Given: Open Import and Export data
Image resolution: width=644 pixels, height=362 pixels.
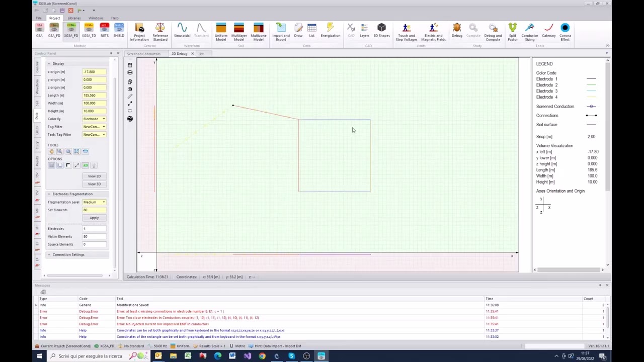Looking at the screenshot, I should pyautogui.click(x=281, y=32).
